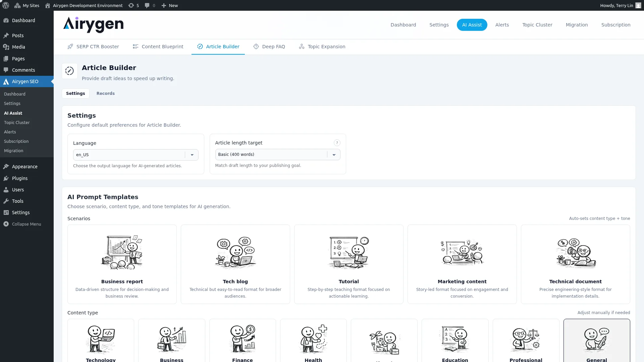Screen dimensions: 644x362
Task: Open the Language dropdown
Action: pyautogui.click(x=136, y=155)
